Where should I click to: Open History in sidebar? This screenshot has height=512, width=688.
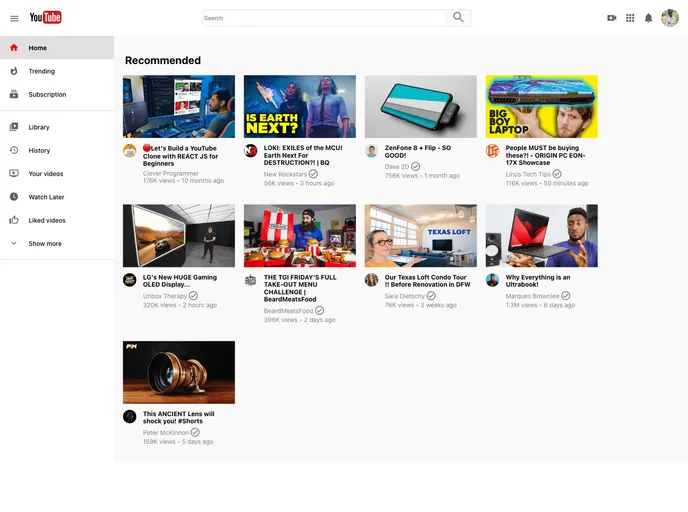pos(57,150)
